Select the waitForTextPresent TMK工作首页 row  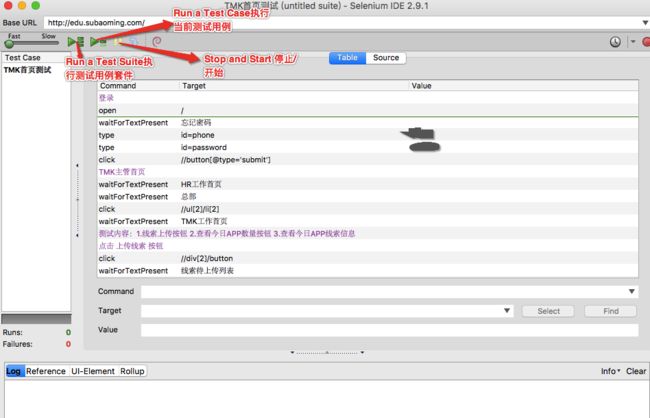pyautogui.click(x=368, y=221)
